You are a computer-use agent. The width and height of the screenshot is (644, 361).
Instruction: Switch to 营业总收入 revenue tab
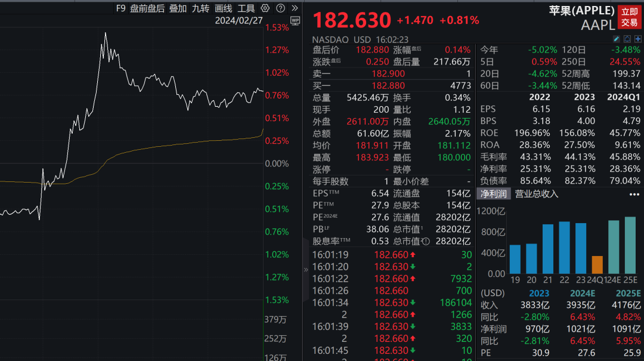(x=537, y=194)
